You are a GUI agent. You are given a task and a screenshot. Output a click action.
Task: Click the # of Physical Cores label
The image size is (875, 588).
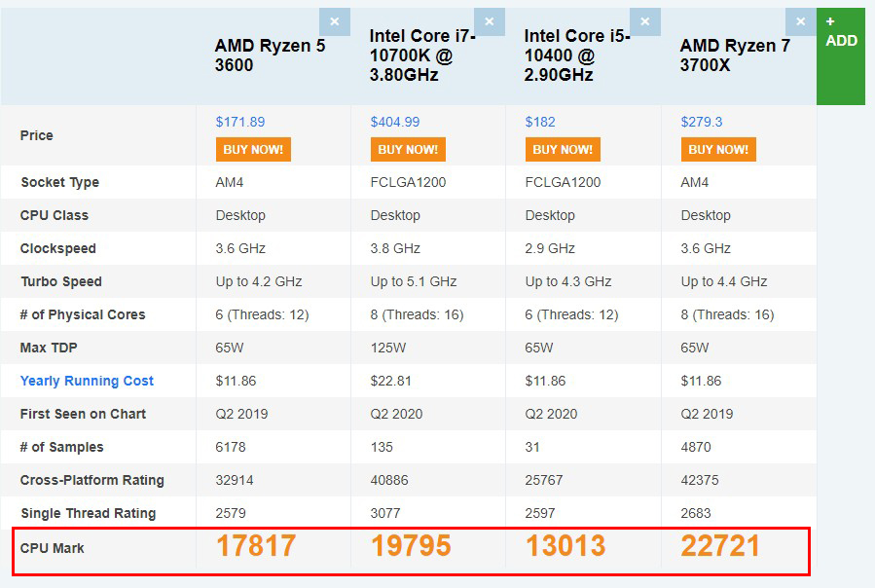(x=83, y=315)
